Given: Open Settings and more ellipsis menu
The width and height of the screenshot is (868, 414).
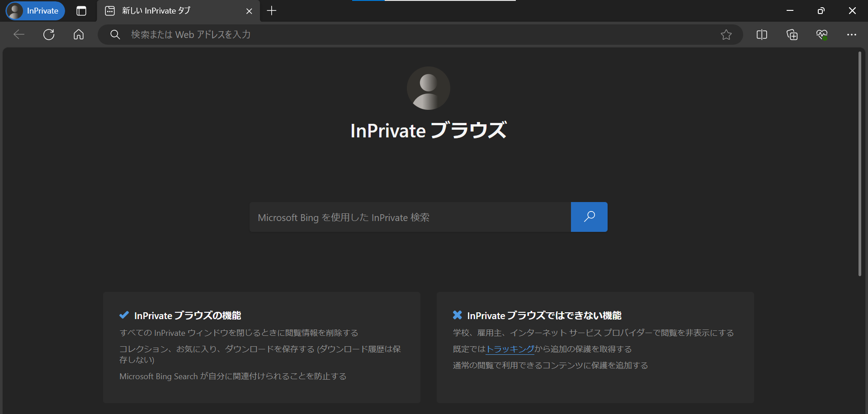Looking at the screenshot, I should click(852, 34).
